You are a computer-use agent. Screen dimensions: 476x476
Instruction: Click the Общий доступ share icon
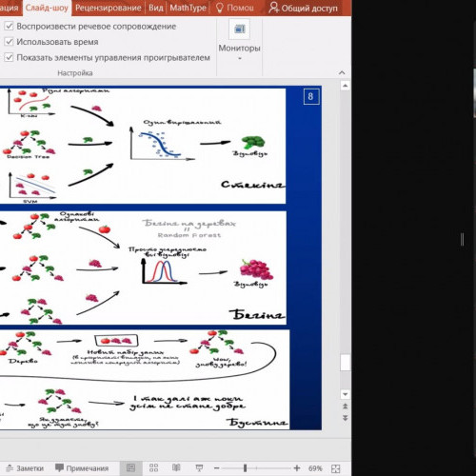273,8
